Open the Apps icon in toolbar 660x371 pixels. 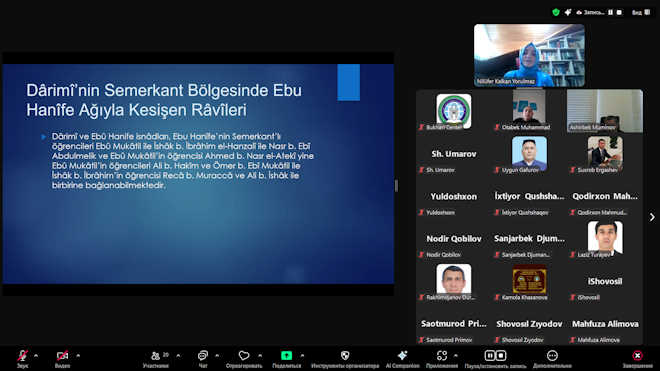point(442,356)
